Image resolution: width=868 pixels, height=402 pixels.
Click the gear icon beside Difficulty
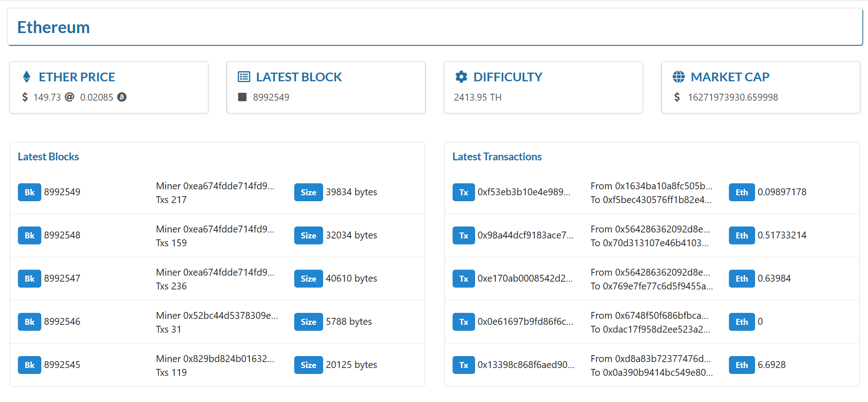[461, 77]
